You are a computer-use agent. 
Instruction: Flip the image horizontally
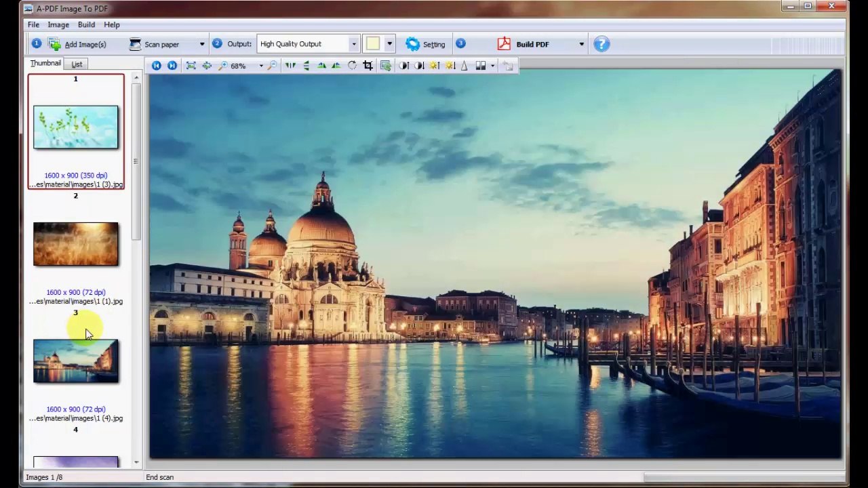[x=290, y=66]
